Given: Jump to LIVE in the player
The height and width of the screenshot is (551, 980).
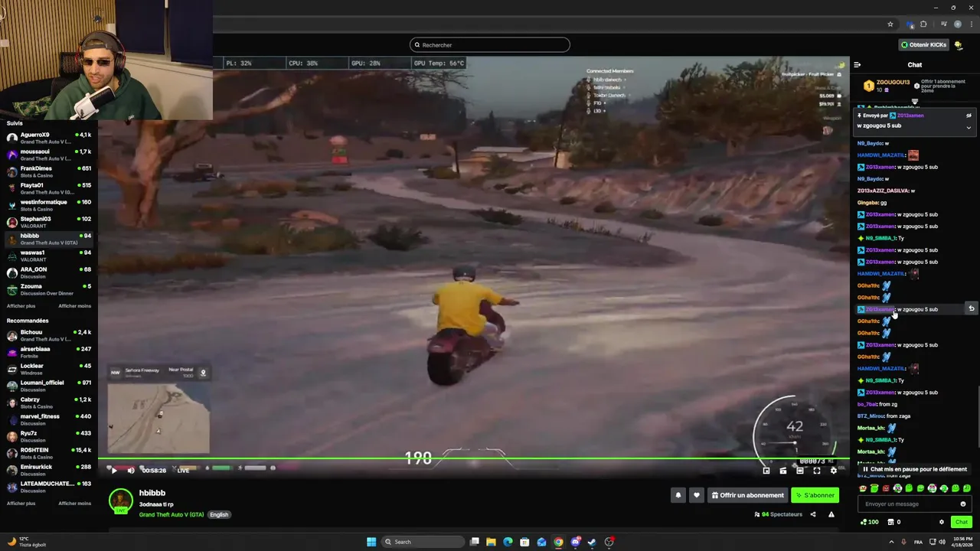Looking at the screenshot, I should pyautogui.click(x=183, y=471).
